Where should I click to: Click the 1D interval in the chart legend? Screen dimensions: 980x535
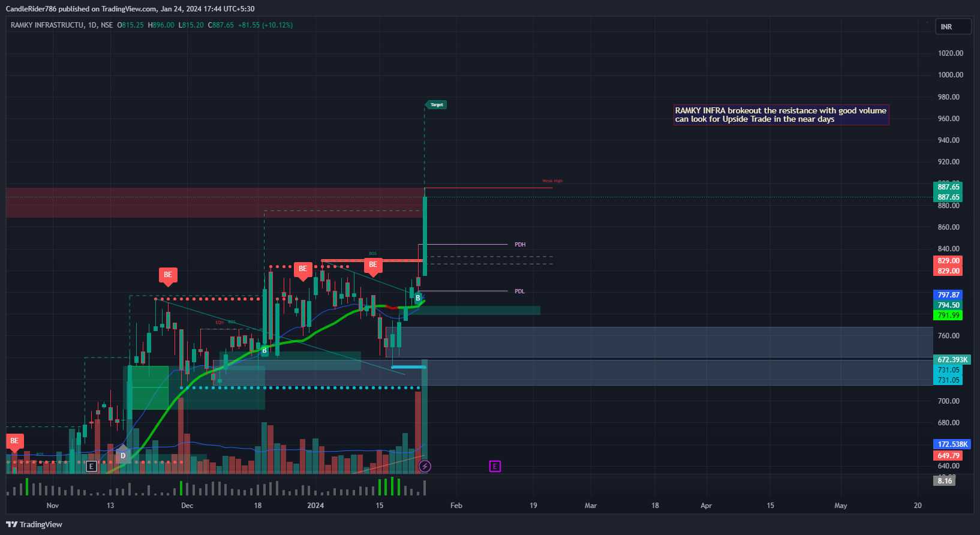pyautogui.click(x=92, y=25)
